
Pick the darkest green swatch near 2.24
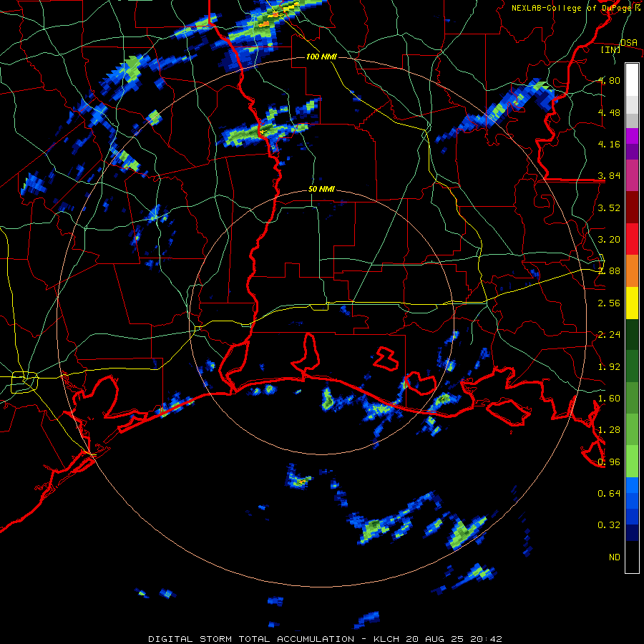(x=632, y=334)
